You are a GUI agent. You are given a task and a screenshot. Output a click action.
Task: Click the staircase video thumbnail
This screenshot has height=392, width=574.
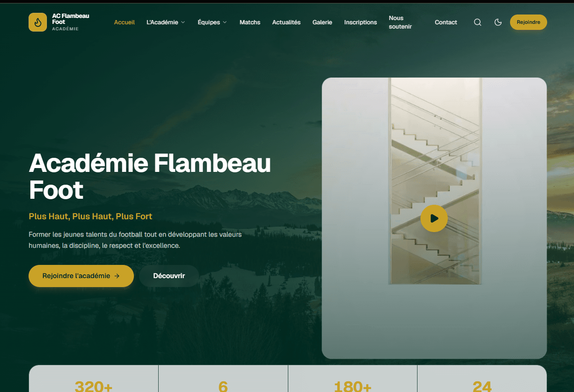434,218
